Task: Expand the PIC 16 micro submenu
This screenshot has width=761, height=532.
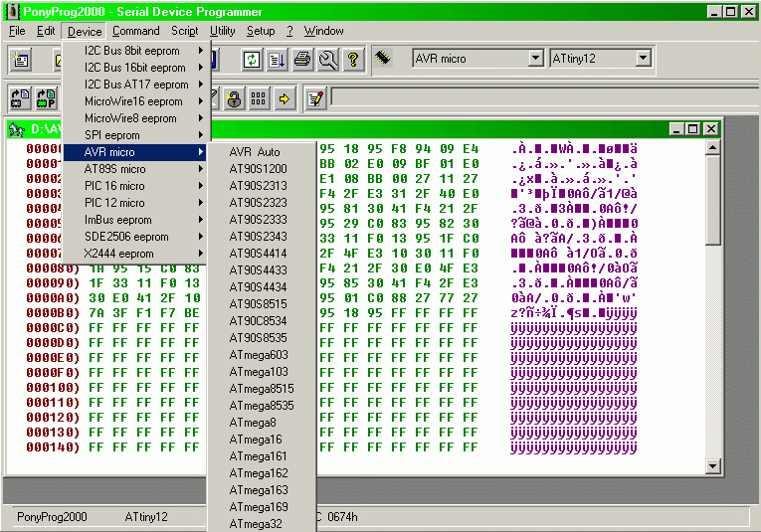Action: pyautogui.click(x=136, y=186)
